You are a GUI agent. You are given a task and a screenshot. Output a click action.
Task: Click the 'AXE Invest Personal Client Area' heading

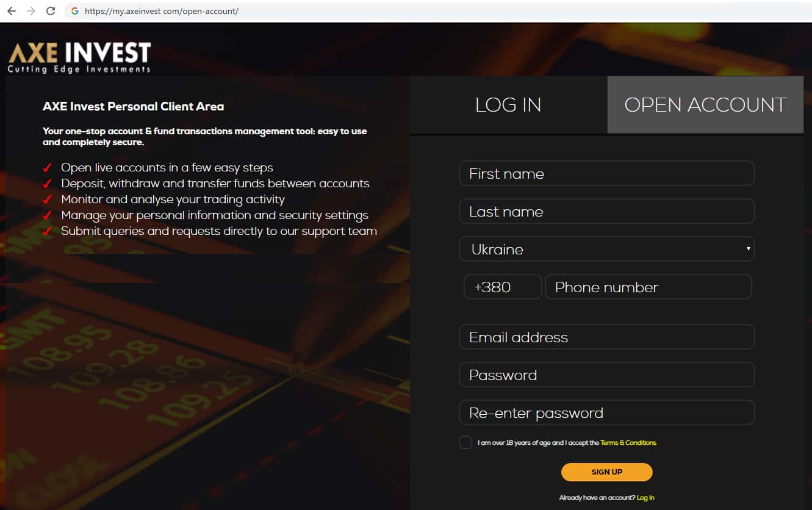tap(133, 106)
